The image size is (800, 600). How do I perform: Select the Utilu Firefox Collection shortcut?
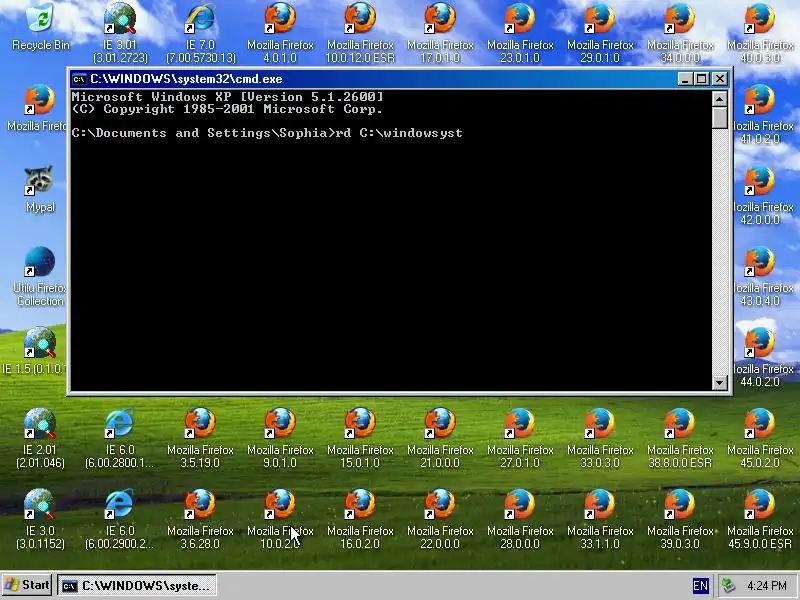(40, 277)
